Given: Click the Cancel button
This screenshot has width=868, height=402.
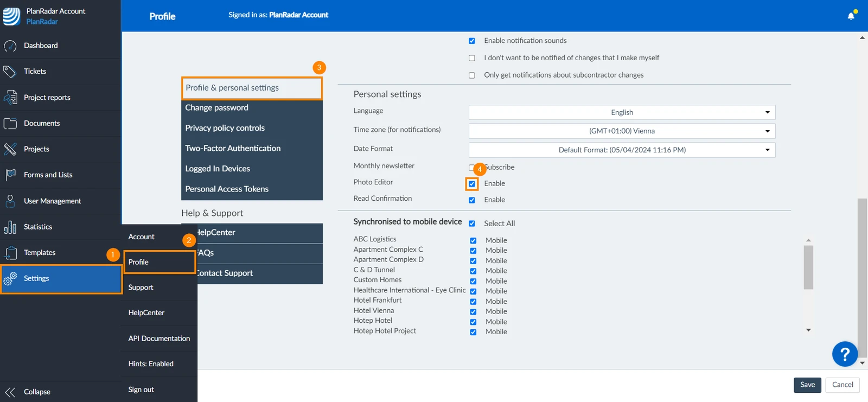Looking at the screenshot, I should (x=843, y=385).
